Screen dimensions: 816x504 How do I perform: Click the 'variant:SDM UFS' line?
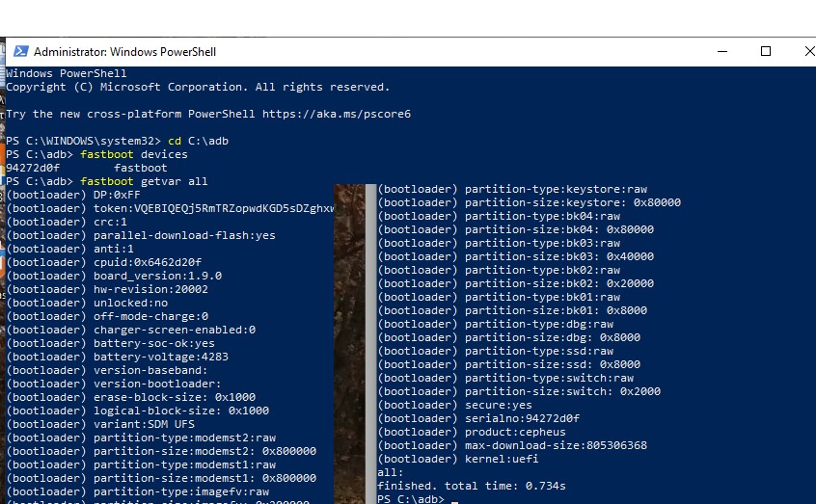click(x=100, y=425)
